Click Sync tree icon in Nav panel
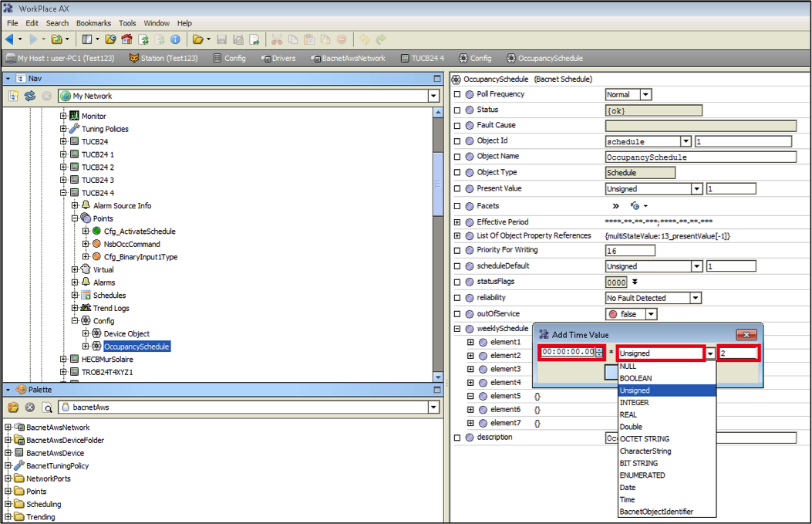812x524 pixels. point(30,96)
